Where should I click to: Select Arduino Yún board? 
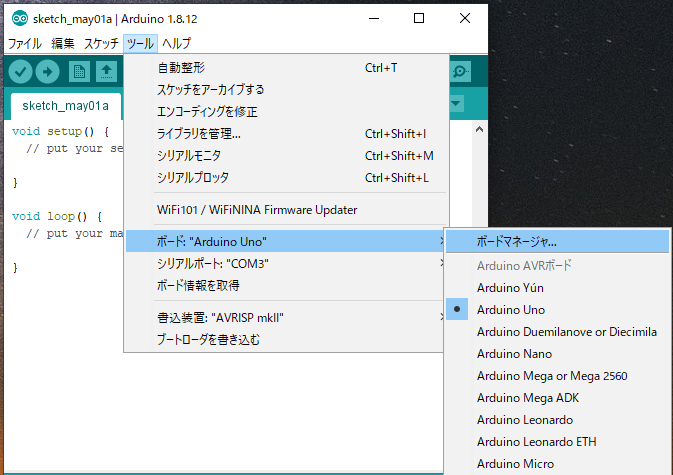[x=558, y=287]
